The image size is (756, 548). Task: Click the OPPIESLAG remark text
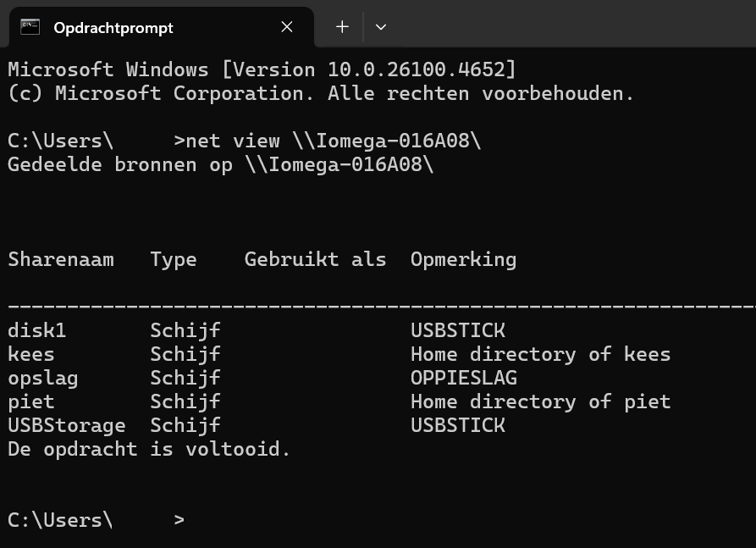pos(464,378)
